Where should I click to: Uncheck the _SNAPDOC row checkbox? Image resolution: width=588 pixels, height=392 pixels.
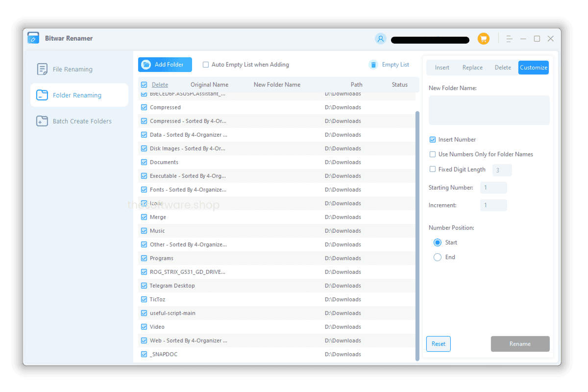(x=144, y=354)
